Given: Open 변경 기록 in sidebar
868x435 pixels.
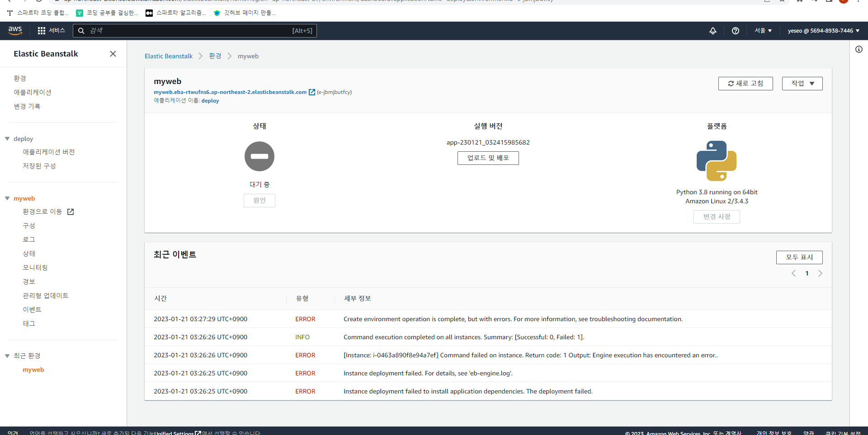Looking at the screenshot, I should [27, 106].
